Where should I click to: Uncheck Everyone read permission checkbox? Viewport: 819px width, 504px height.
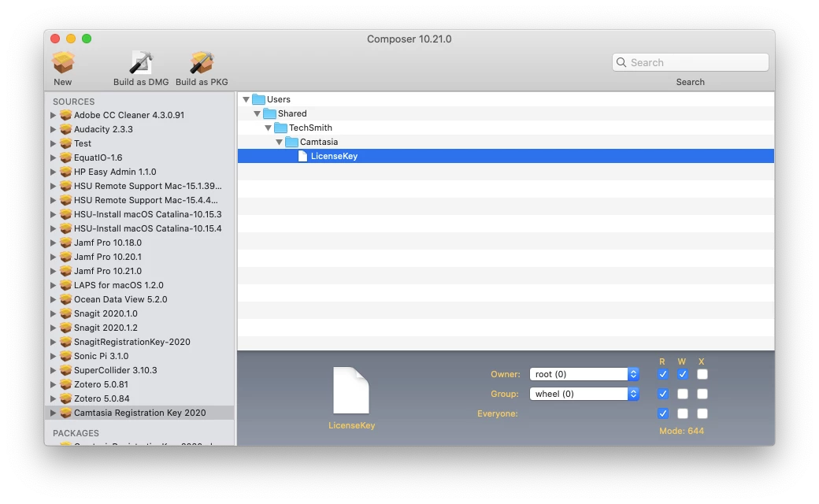click(x=663, y=413)
